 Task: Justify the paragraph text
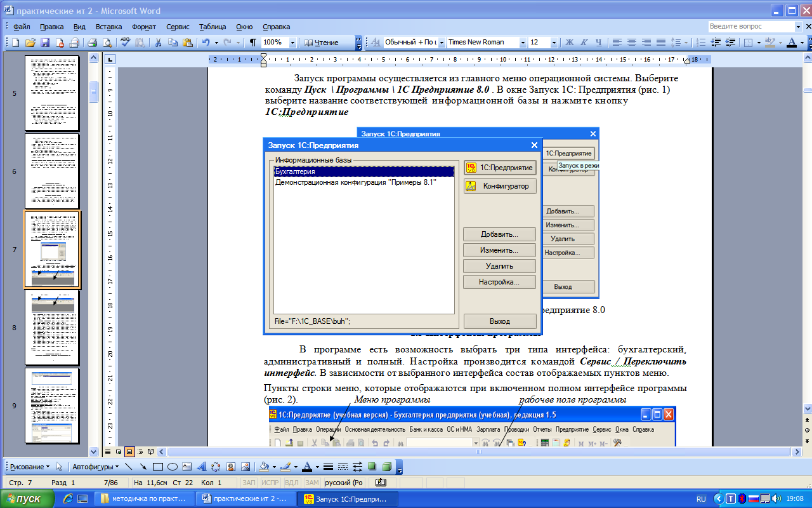(661, 43)
